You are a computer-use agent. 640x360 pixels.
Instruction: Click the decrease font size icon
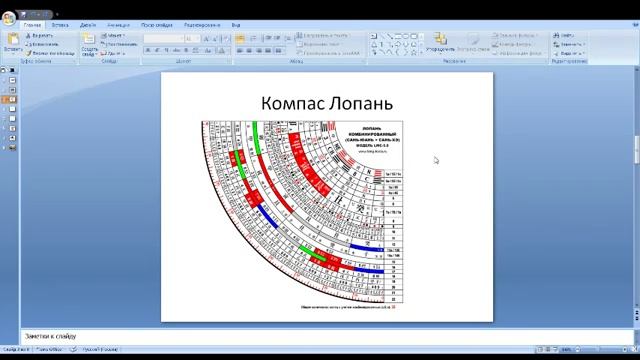pyautogui.click(x=215, y=39)
